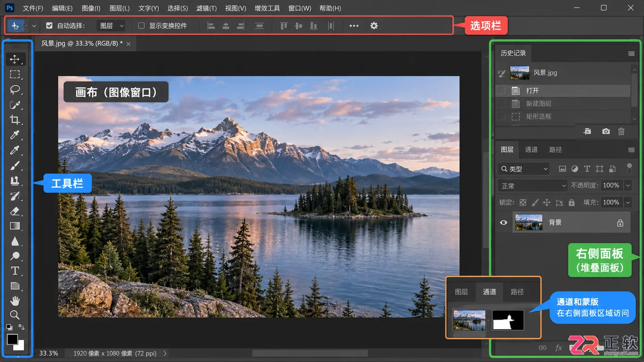Hide the 背景 layer with the eye icon
Screen dimensions: 644x362
click(x=504, y=222)
